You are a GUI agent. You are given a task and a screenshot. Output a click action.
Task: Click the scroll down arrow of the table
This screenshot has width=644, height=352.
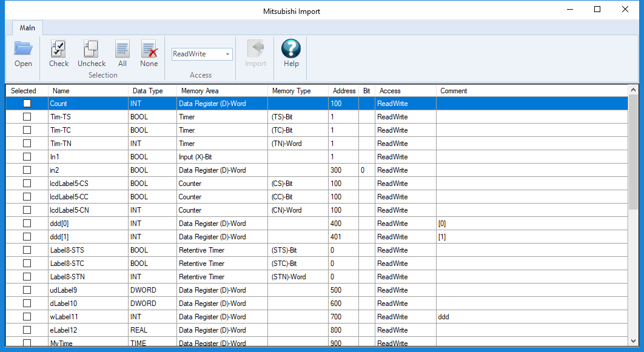tap(633, 341)
